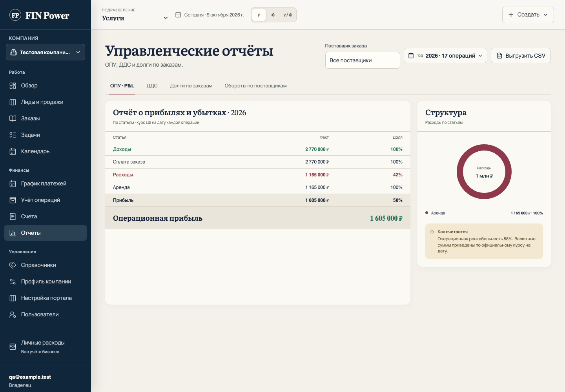Click the Доходы row label
This screenshot has height=392, width=565.
point(122,149)
